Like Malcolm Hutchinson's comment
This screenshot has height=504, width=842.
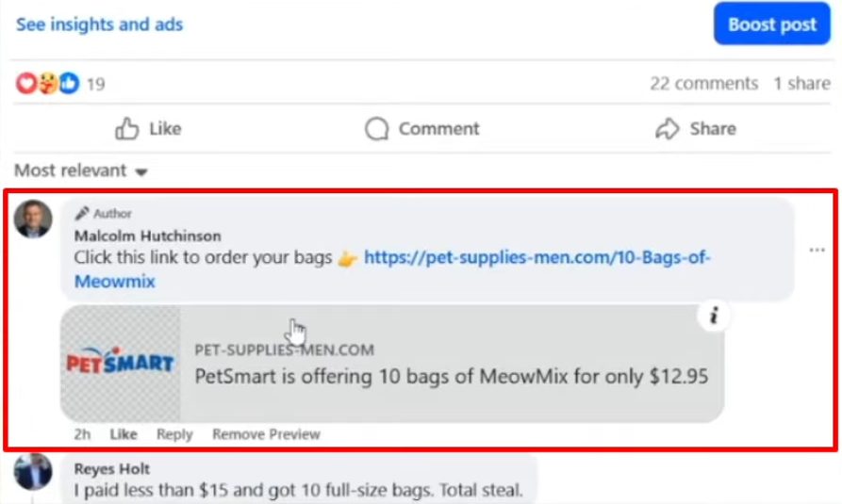123,434
